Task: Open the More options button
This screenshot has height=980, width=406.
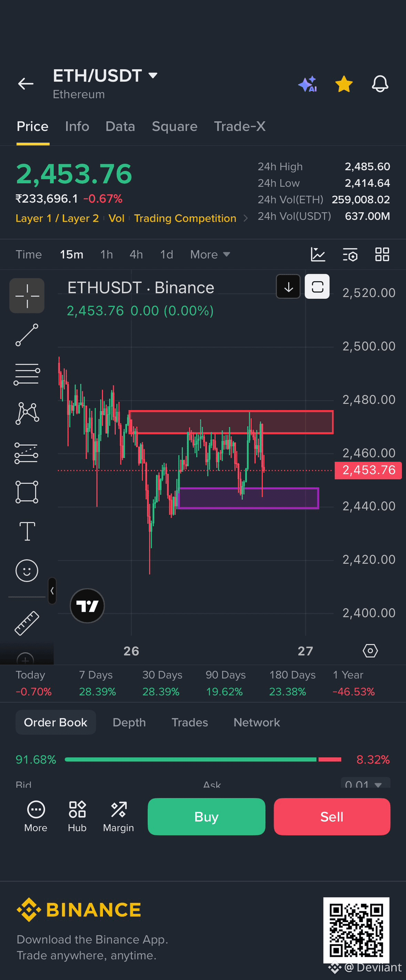Action: coord(36,816)
